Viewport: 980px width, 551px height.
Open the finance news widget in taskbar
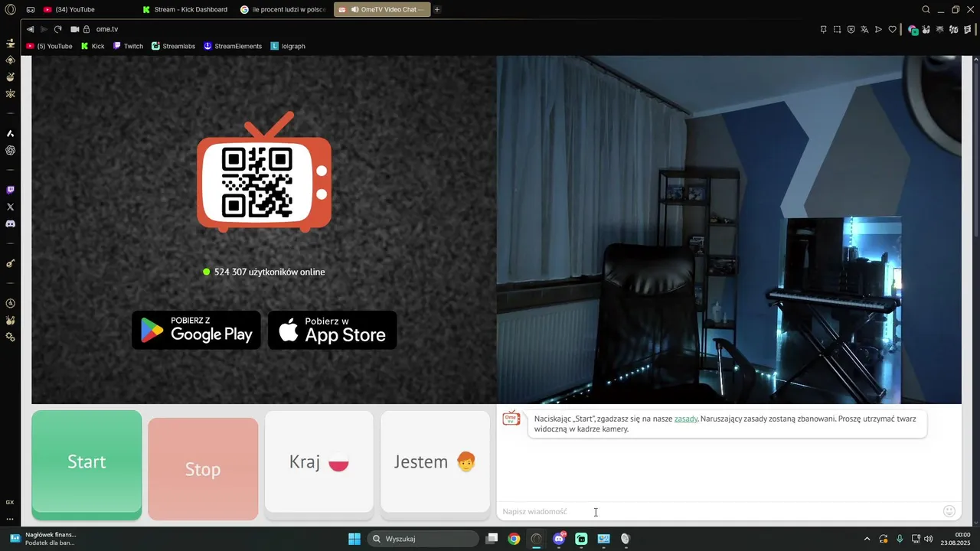pos(43,539)
